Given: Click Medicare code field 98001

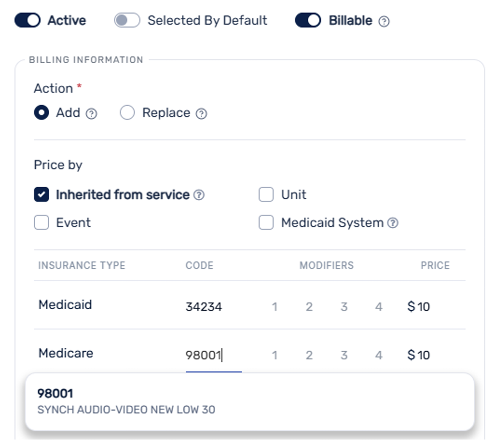Looking at the screenshot, I should (x=214, y=355).
